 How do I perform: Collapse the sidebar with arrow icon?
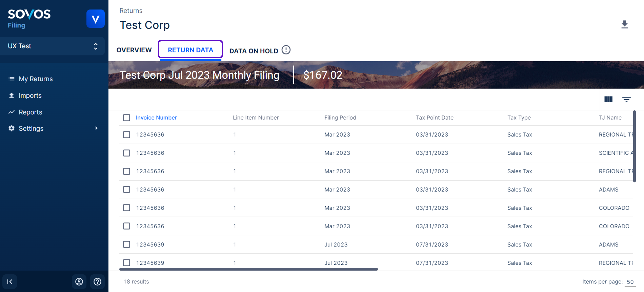[10, 281]
